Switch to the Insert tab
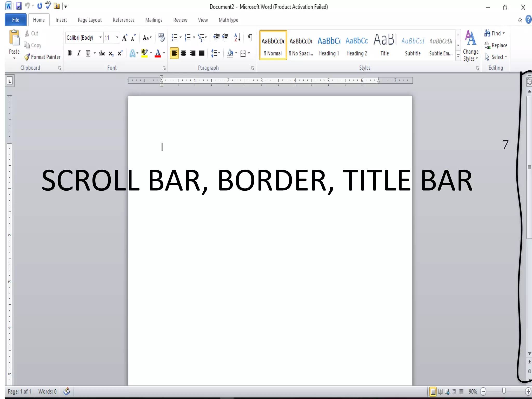Screen dimensions: 532x399 coord(61,20)
